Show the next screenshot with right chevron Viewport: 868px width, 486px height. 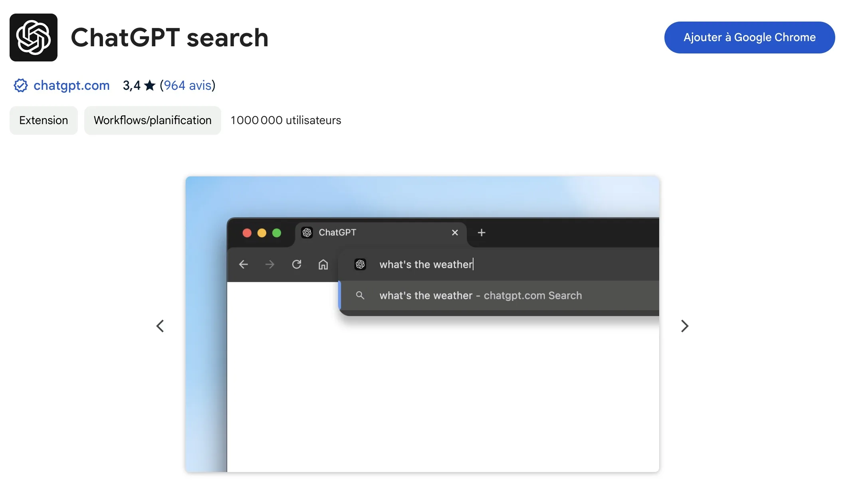(684, 326)
